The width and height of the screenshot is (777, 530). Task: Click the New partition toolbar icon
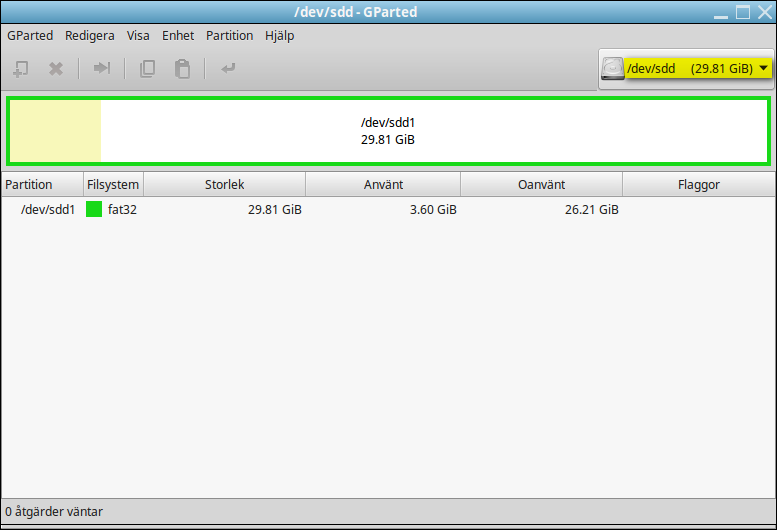(20, 68)
